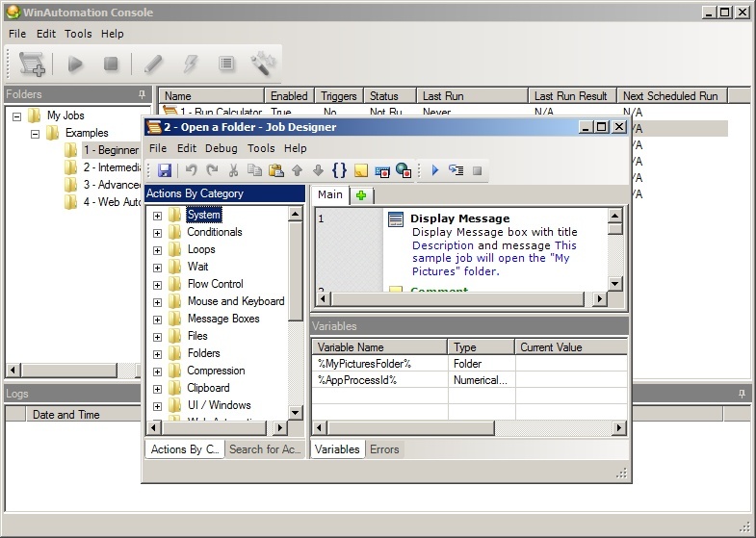This screenshot has width=756, height=538.
Task: Add a new function tab with green plus
Action: pyautogui.click(x=361, y=195)
